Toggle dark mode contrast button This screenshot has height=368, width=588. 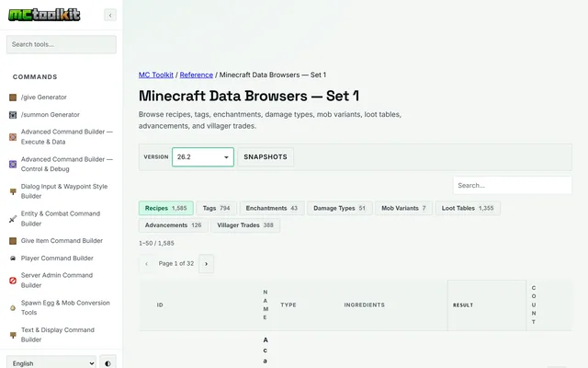point(108,363)
